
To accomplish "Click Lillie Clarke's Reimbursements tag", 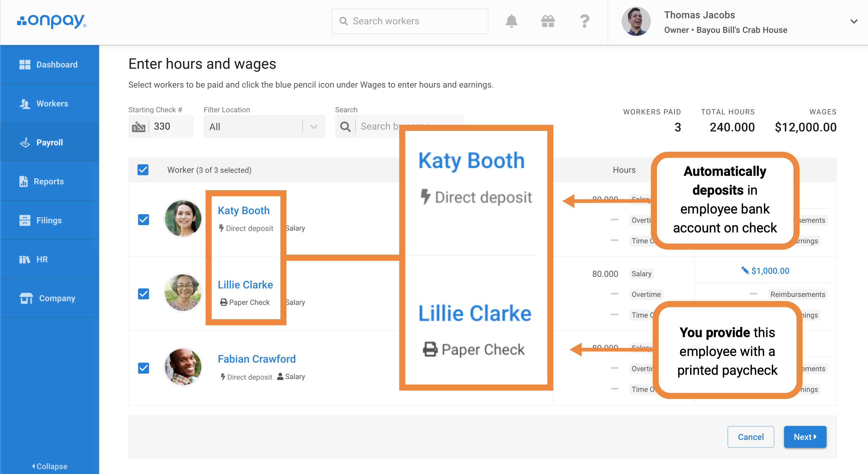I will click(x=797, y=294).
